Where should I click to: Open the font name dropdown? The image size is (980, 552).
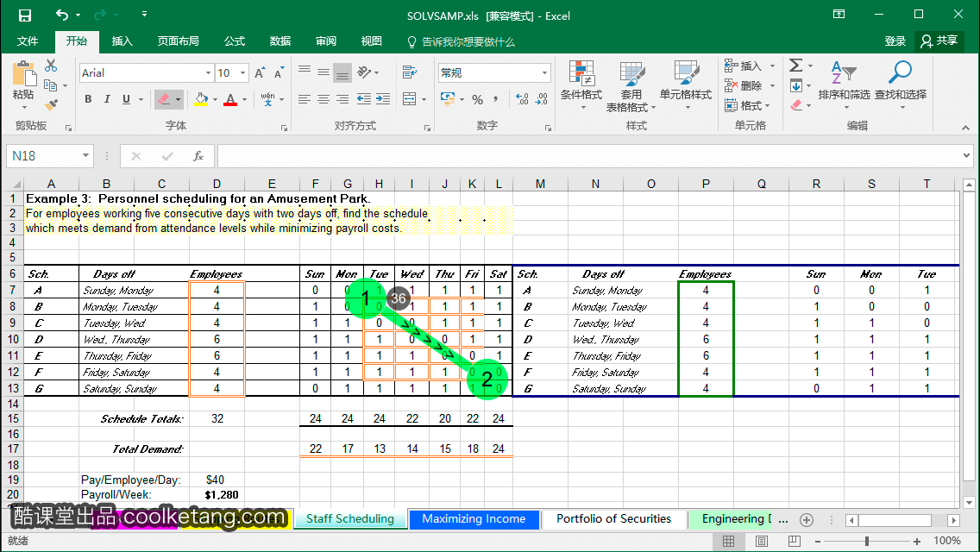208,73
